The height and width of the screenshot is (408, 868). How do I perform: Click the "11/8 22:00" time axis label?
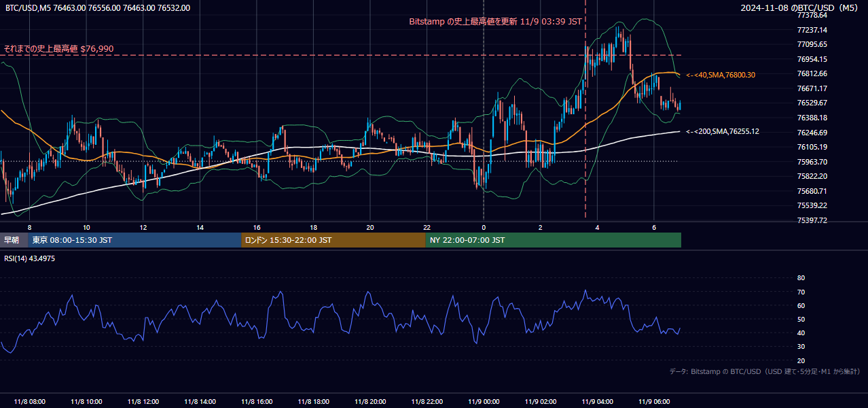point(427,402)
